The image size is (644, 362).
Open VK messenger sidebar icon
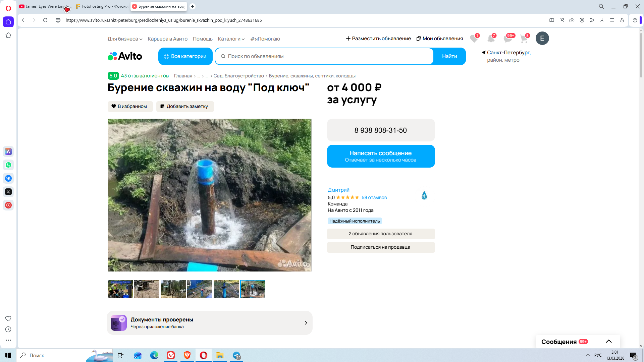[8, 178]
